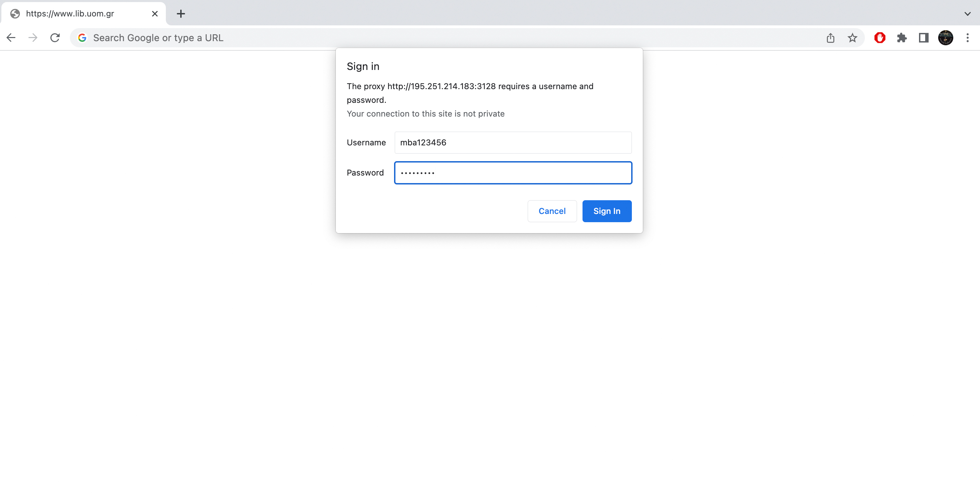Open a new tab with plus
This screenshot has height=504, width=980.
(x=181, y=14)
